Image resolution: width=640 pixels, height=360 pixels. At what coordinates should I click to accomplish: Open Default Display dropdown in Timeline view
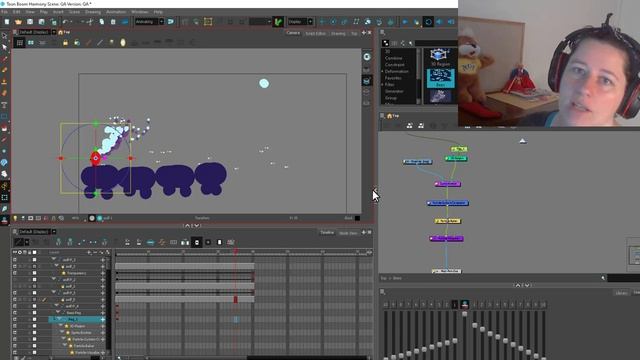pos(53,232)
